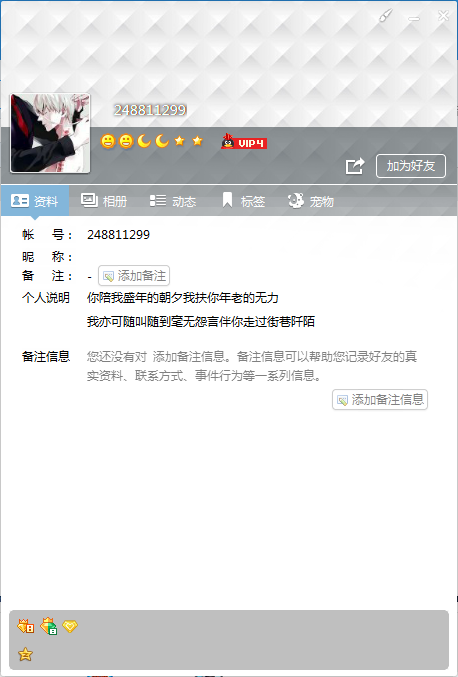Click the 加为好友 button
Screen dimensions: 458x677
[411, 166]
